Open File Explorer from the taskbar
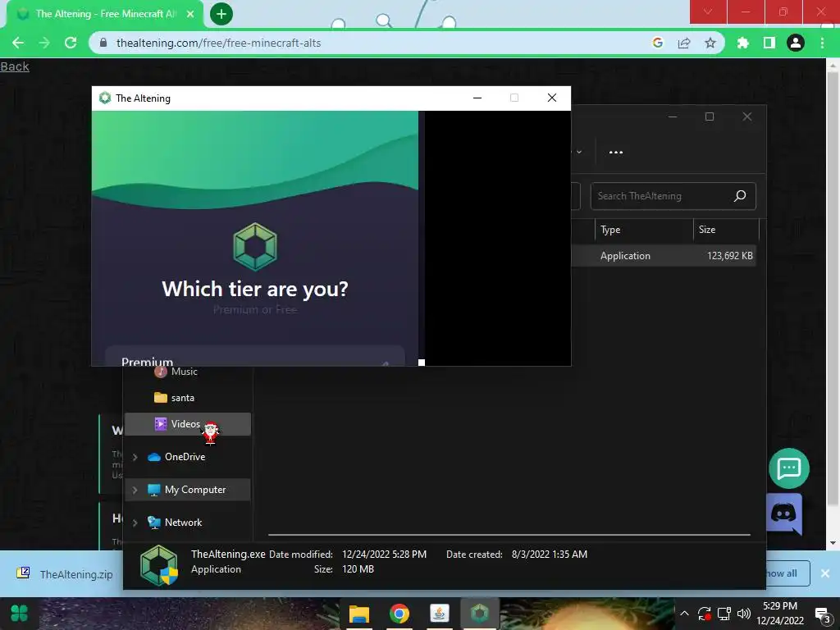The width and height of the screenshot is (840, 630). pyautogui.click(x=359, y=614)
